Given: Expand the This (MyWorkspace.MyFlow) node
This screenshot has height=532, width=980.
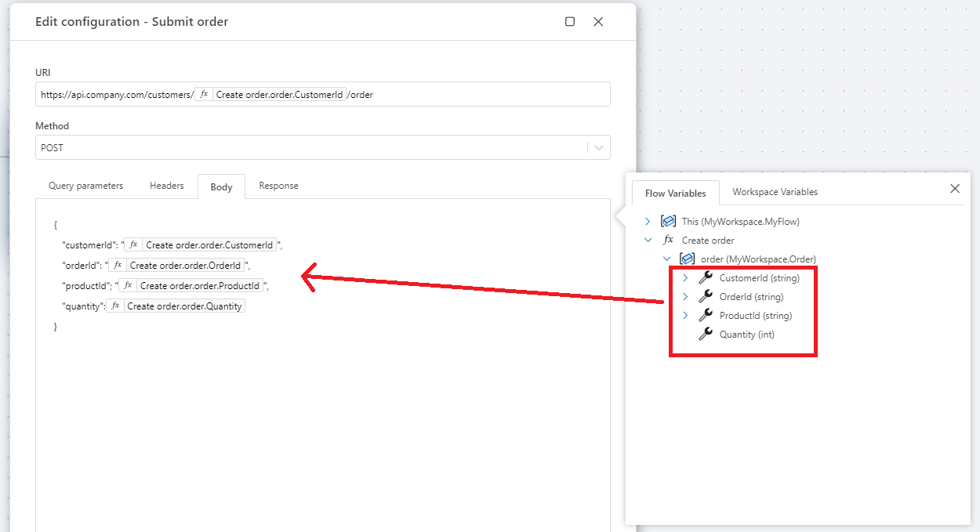Looking at the screenshot, I should pos(648,222).
